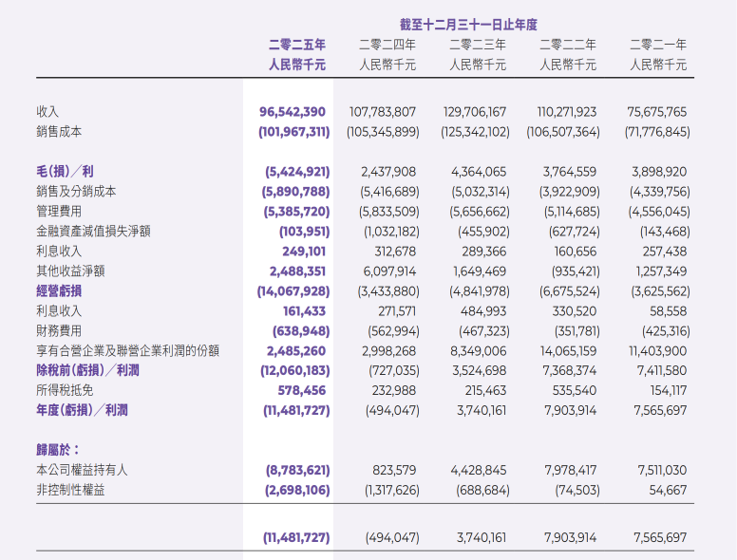
Task: Click the equity holders value (8,783,621)
Action: (x=297, y=470)
